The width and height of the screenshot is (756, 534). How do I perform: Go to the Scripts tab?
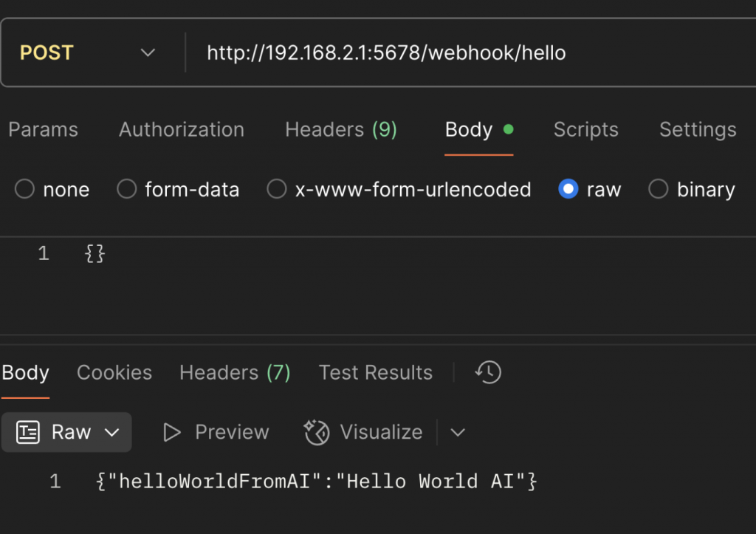[586, 130]
